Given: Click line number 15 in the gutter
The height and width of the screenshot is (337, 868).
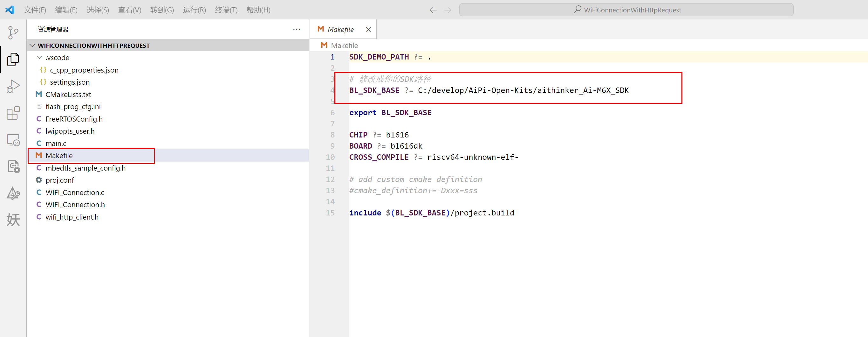Looking at the screenshot, I should [x=330, y=213].
